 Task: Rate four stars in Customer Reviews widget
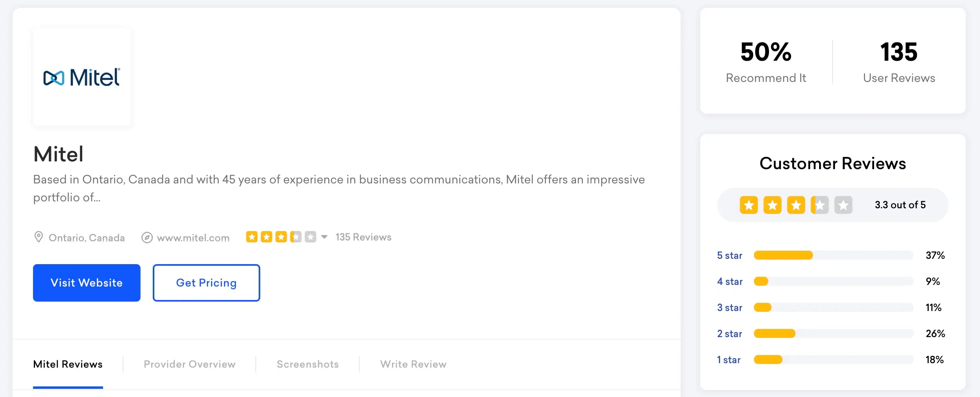[820, 205]
